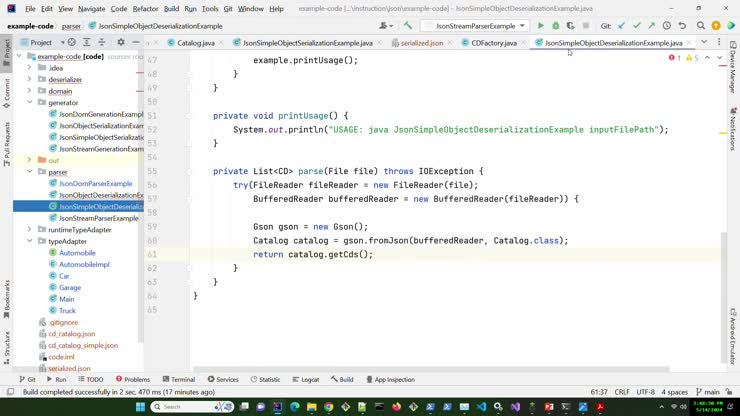Toggle the Terminal tool window
Image resolution: width=740 pixels, height=416 pixels.
(x=177, y=379)
